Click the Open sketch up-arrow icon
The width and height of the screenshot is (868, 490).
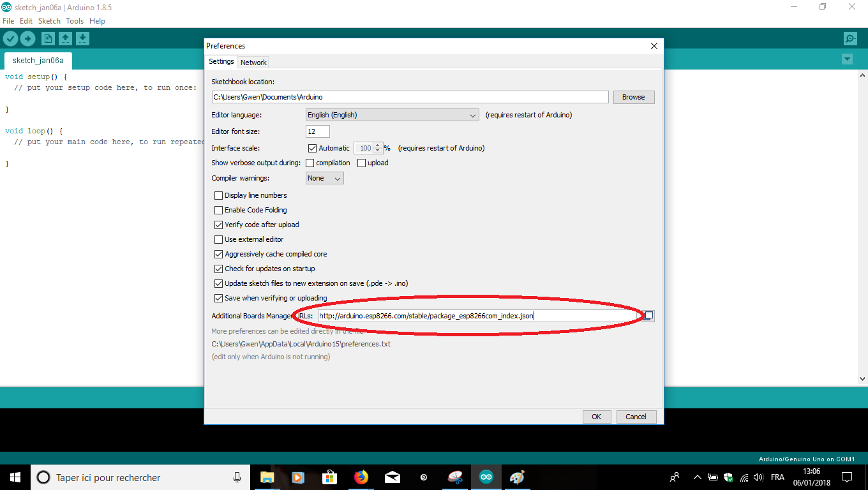tap(65, 39)
